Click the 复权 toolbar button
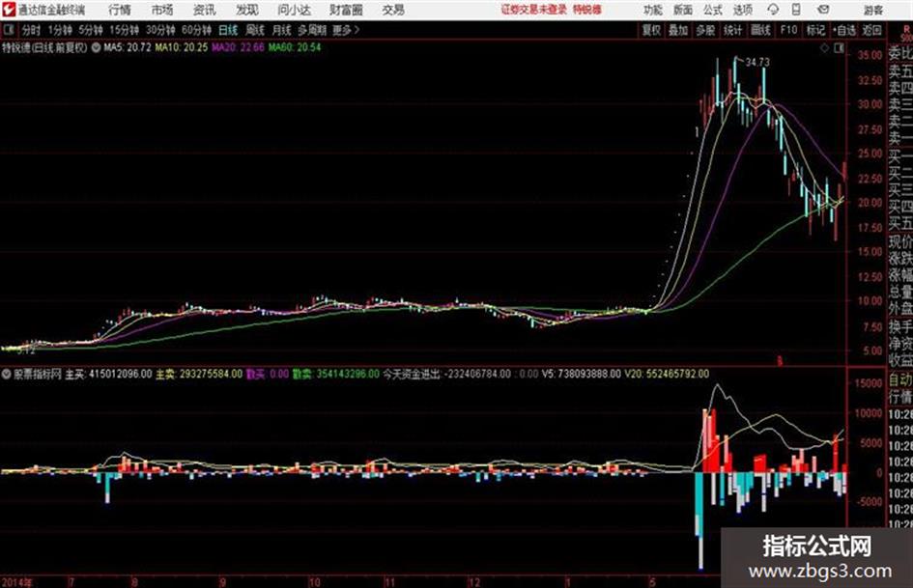 (651, 30)
